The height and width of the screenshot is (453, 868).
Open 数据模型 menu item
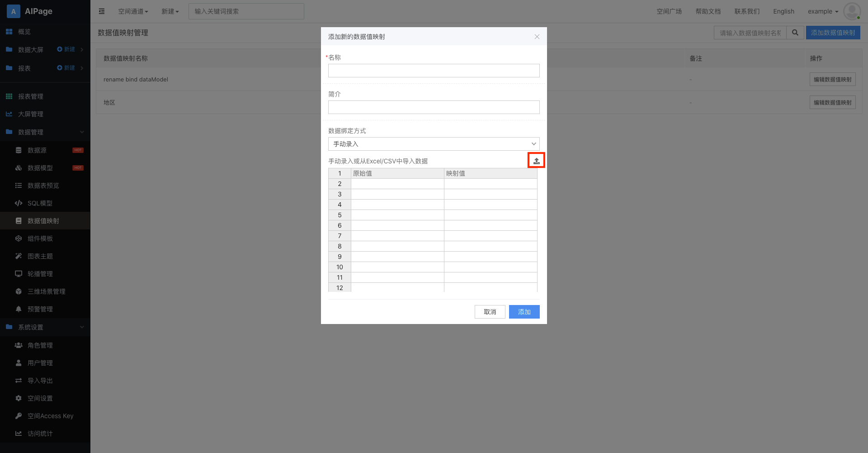[x=40, y=168]
